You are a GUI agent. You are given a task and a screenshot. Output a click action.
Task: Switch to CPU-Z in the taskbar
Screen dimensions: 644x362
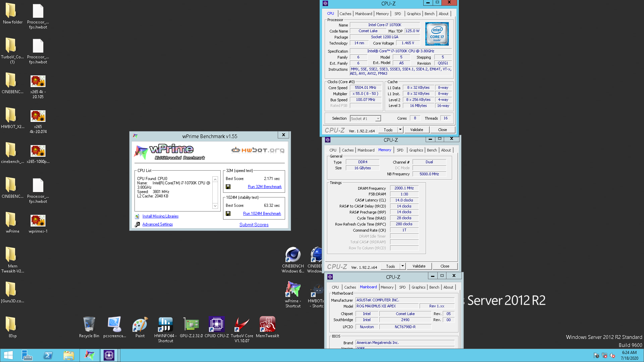coord(109,355)
